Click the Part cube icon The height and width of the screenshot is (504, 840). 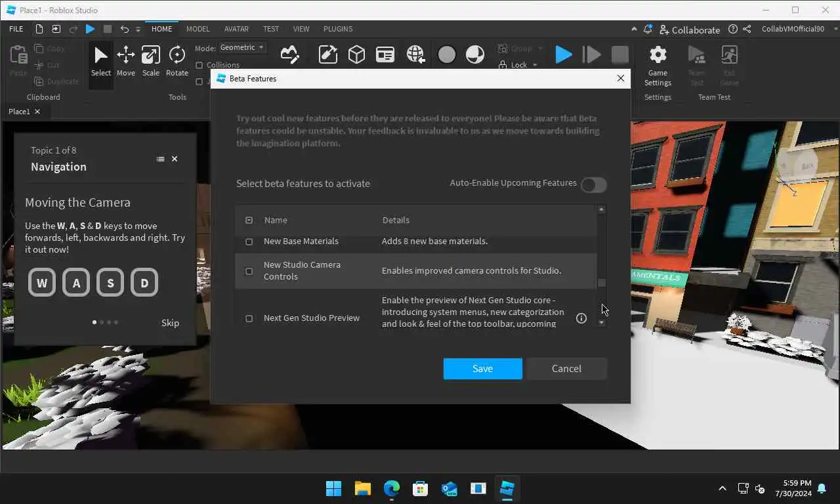[x=356, y=54]
